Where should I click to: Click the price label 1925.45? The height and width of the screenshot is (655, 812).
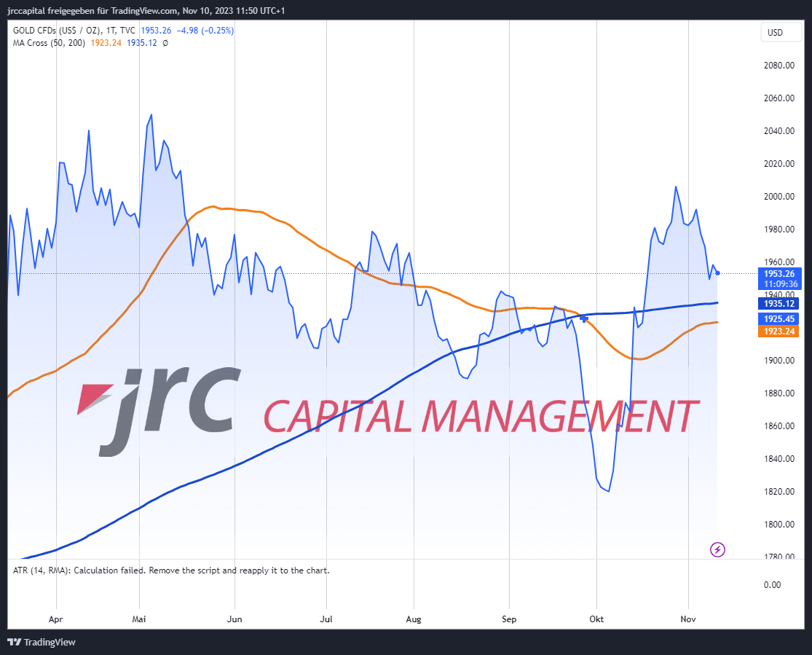tap(779, 318)
